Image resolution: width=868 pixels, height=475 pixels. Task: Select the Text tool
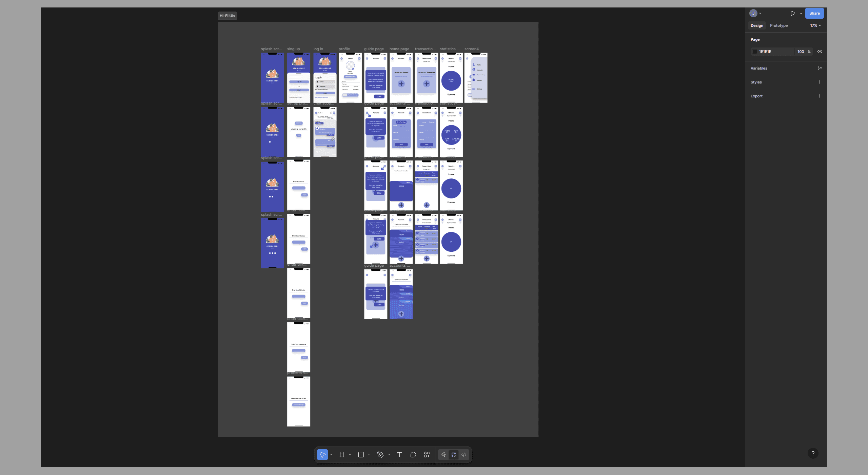[x=399, y=455]
